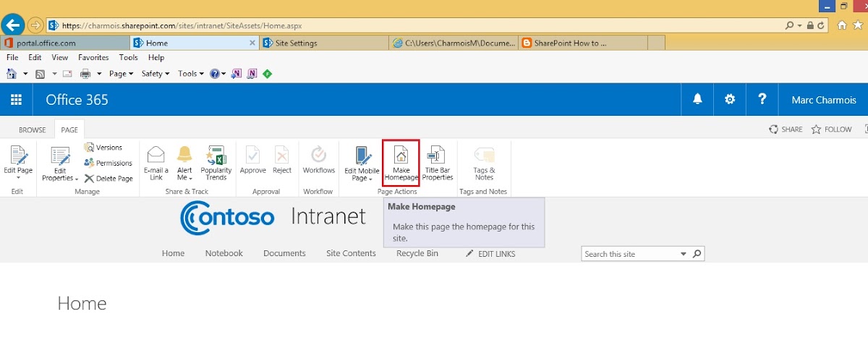Click the Contoso logo
Screen dimensions: 868x348
227,216
